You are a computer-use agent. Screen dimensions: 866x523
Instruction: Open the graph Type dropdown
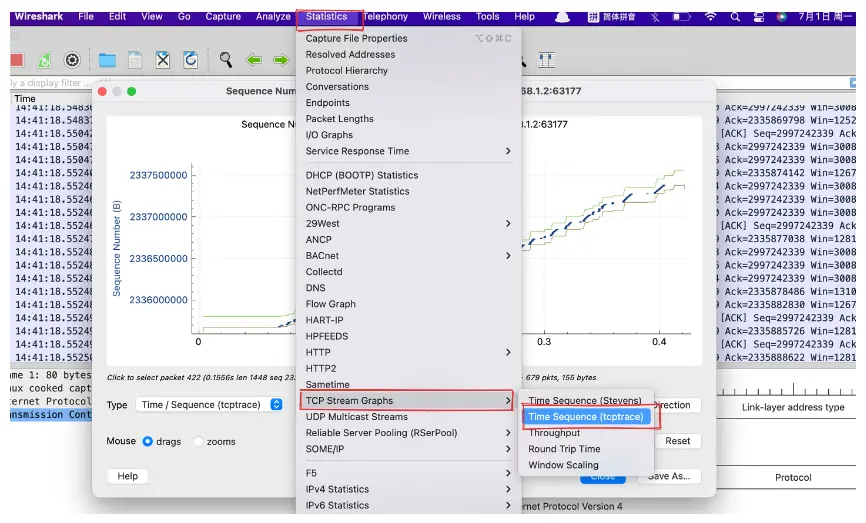coord(210,404)
